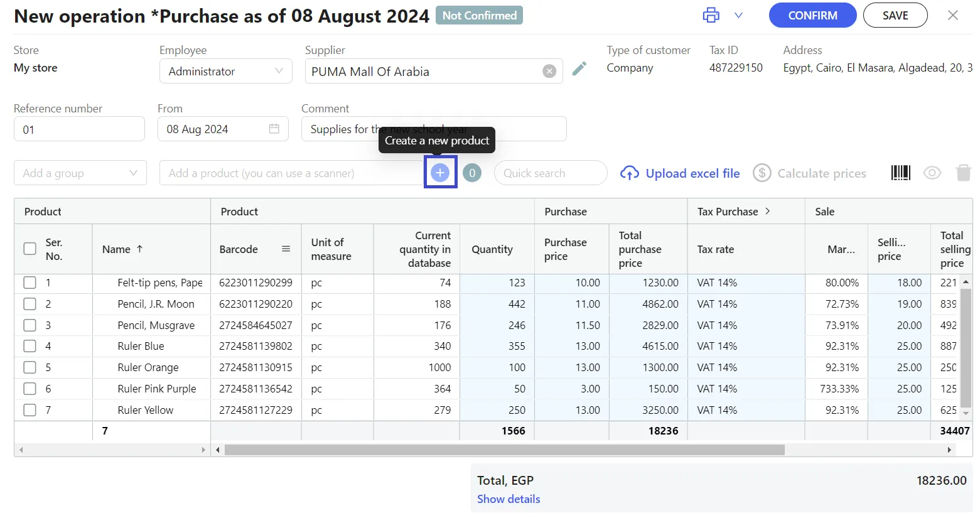This screenshot has height=513, width=980.
Task: Click the vertical scrollbar down arrow
Action: (x=966, y=413)
